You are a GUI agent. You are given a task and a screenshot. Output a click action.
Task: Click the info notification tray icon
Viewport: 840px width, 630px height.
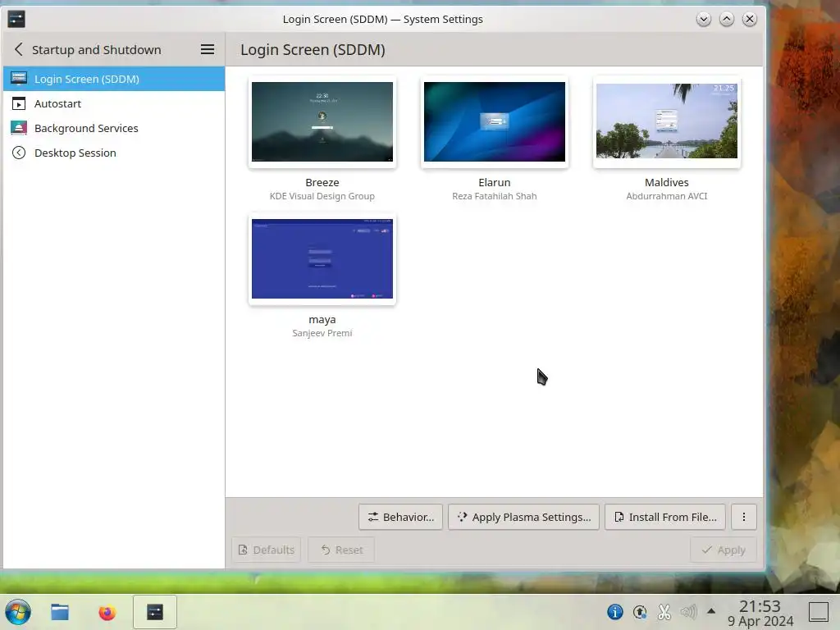point(615,612)
